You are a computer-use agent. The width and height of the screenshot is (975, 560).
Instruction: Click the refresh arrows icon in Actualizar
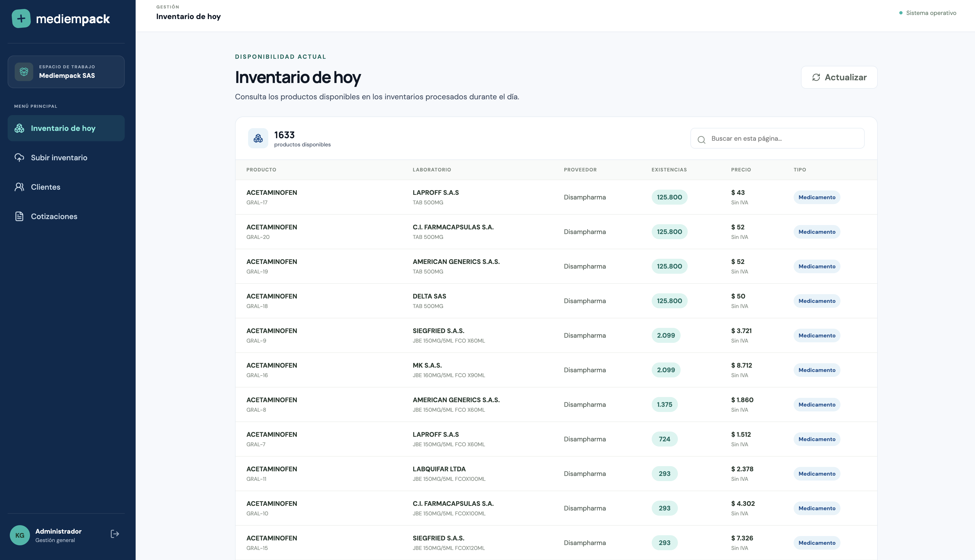816,77
